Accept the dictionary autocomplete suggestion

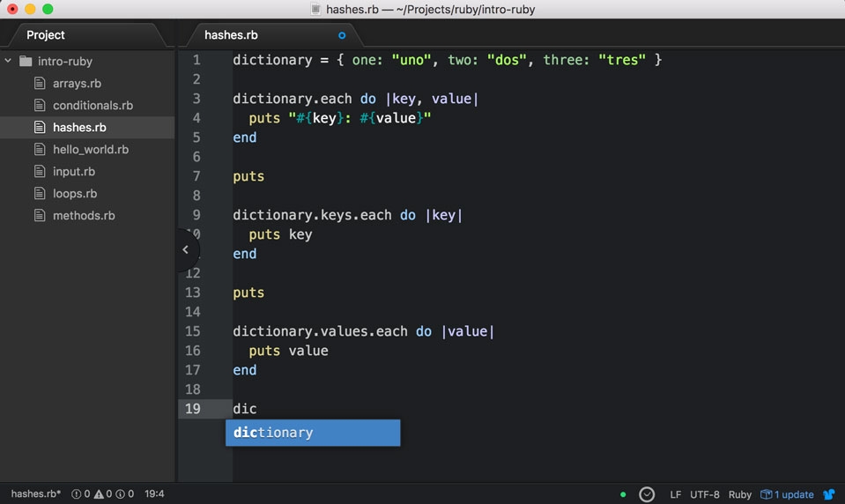pos(312,433)
